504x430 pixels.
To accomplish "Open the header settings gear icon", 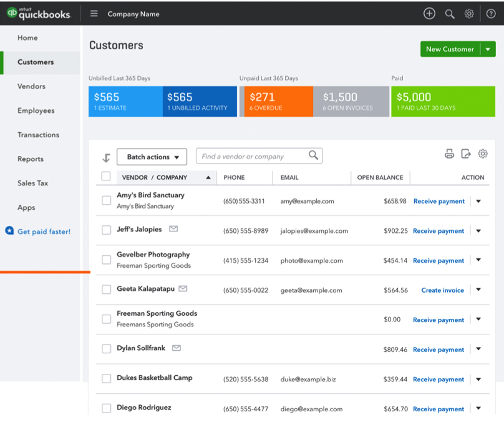I will pos(469,14).
